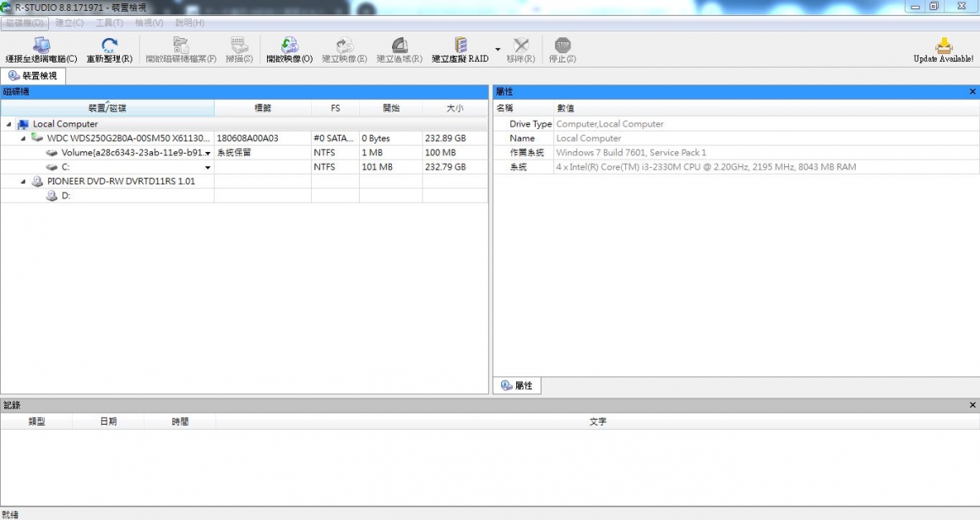
Task: Sort by the 大小 size column header
Action: pos(455,108)
